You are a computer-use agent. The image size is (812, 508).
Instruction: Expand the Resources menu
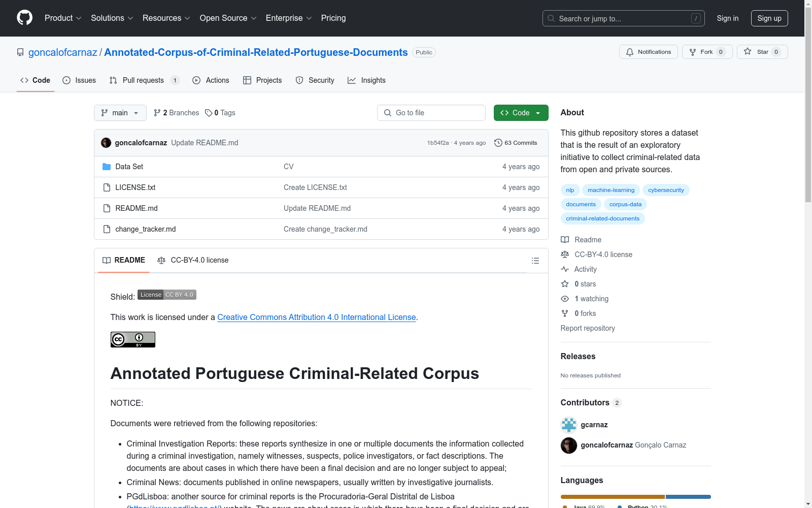166,18
